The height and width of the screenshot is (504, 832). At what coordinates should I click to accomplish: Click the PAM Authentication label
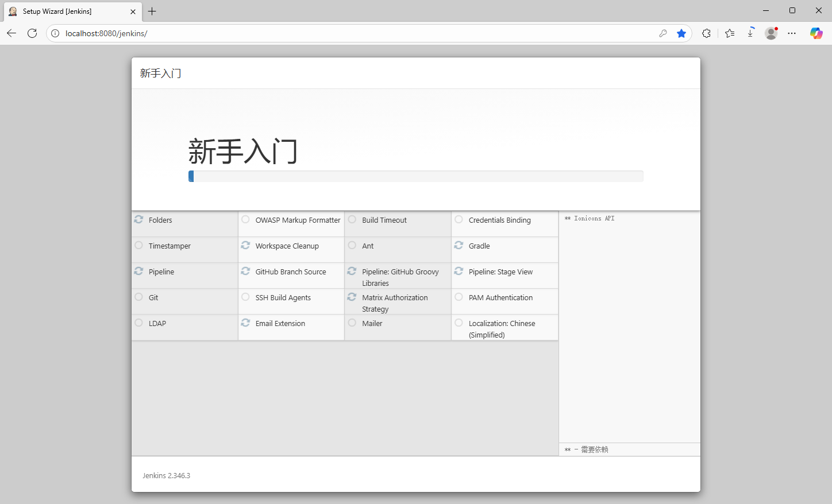coord(500,297)
